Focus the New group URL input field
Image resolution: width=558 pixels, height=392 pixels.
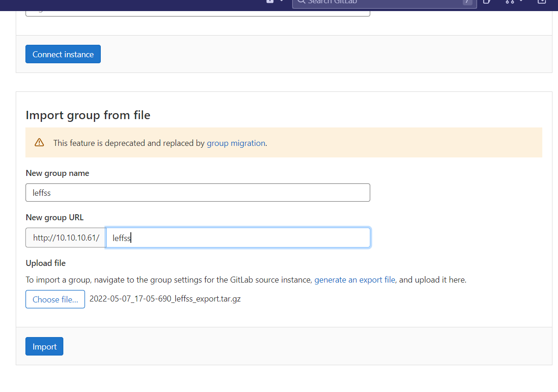(x=238, y=238)
